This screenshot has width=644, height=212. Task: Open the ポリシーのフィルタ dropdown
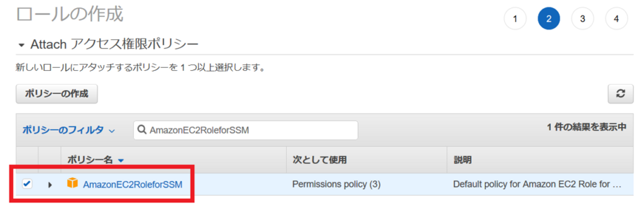pos(68,130)
